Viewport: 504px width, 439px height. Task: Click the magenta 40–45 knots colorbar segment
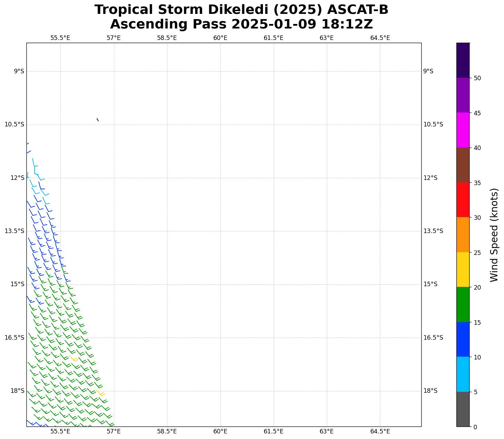tap(463, 130)
